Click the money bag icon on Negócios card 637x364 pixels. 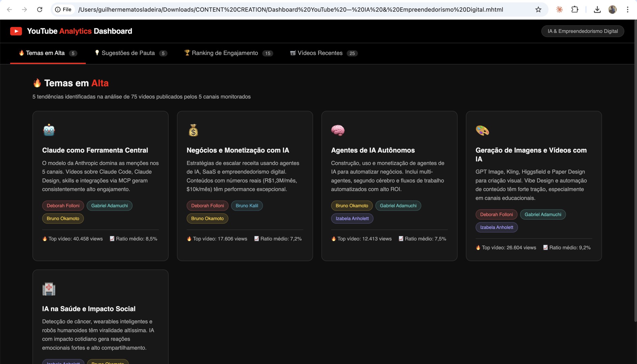tap(193, 130)
